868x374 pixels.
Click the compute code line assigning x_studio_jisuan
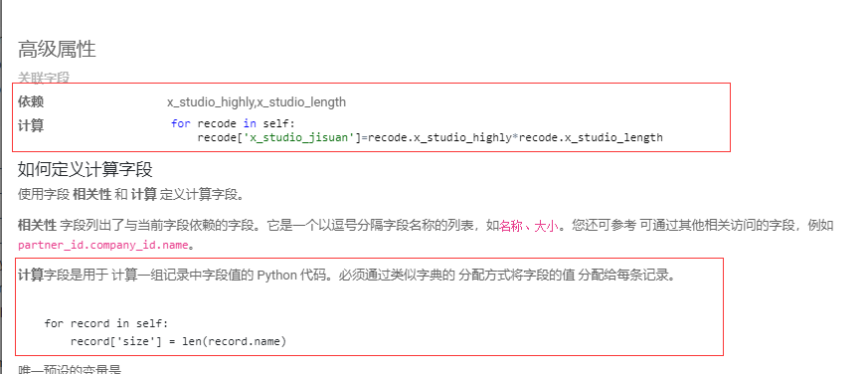tap(430, 137)
